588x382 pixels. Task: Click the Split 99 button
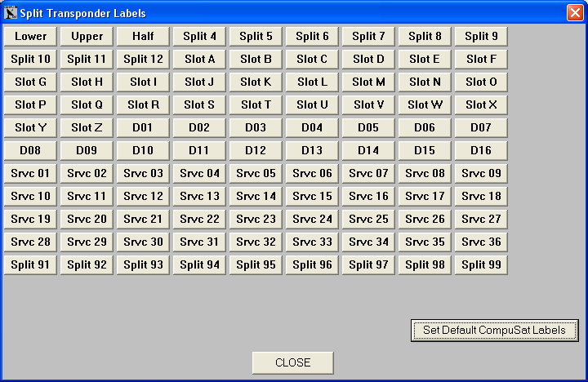[481, 265]
